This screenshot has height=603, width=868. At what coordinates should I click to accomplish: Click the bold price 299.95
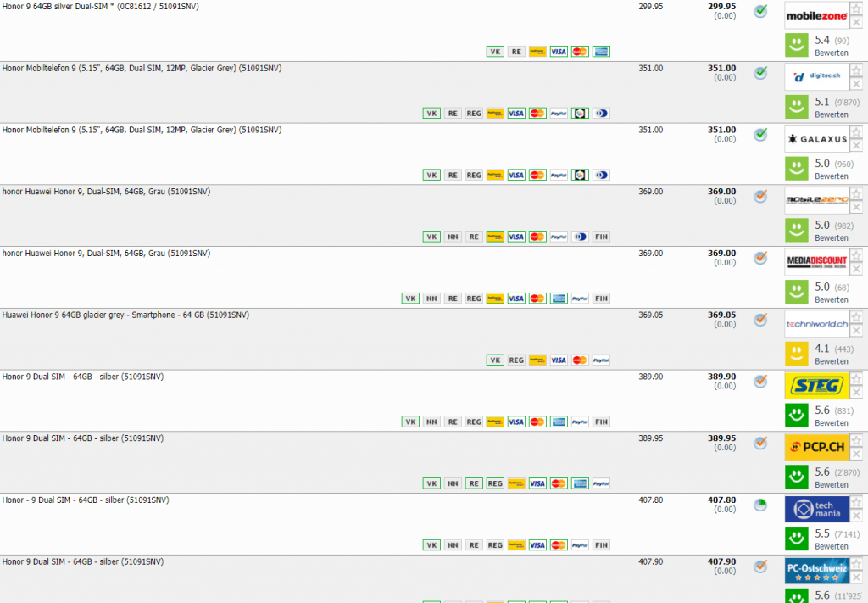pyautogui.click(x=722, y=7)
